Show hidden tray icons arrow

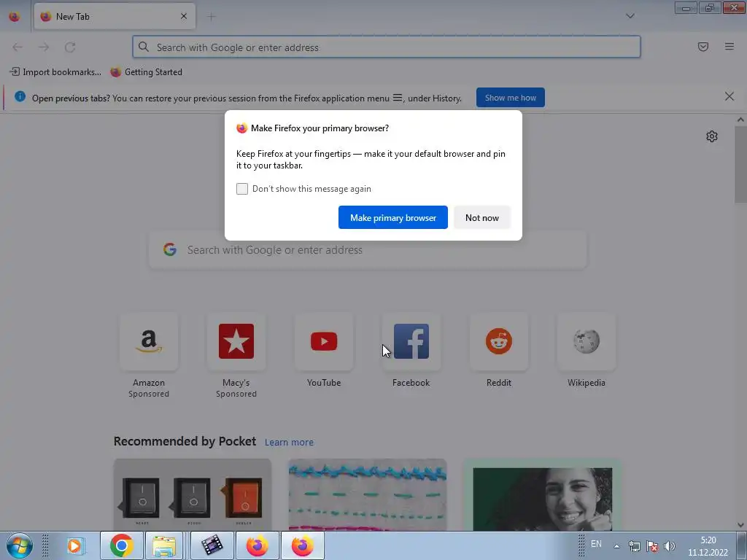[x=616, y=546]
